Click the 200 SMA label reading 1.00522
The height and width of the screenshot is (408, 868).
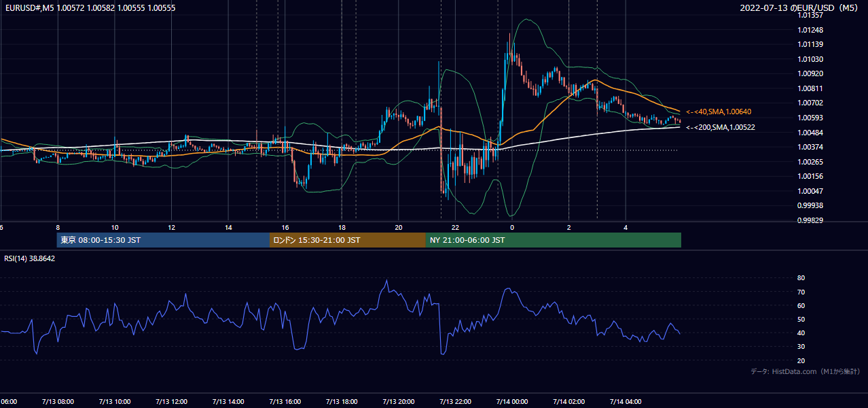[721, 127]
